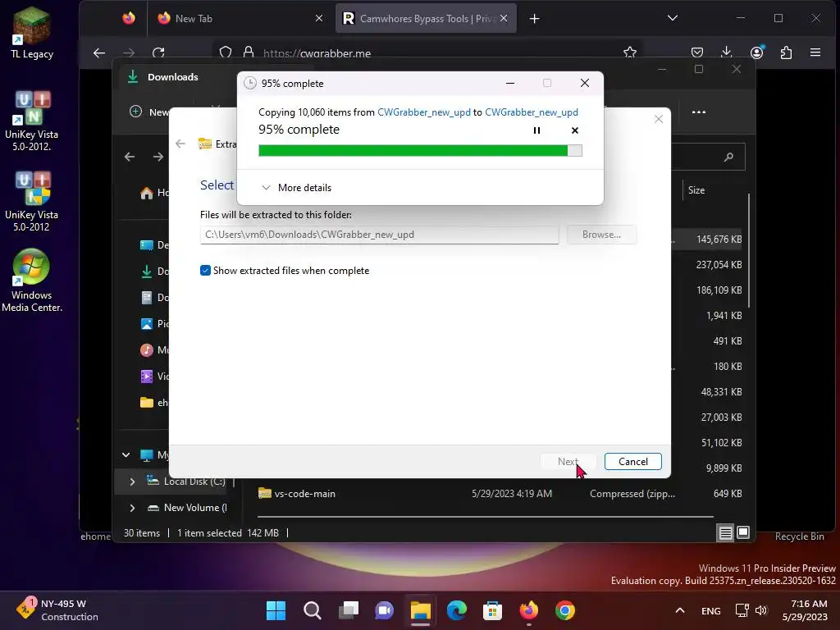Click Explorer search magnifier

[728, 157]
